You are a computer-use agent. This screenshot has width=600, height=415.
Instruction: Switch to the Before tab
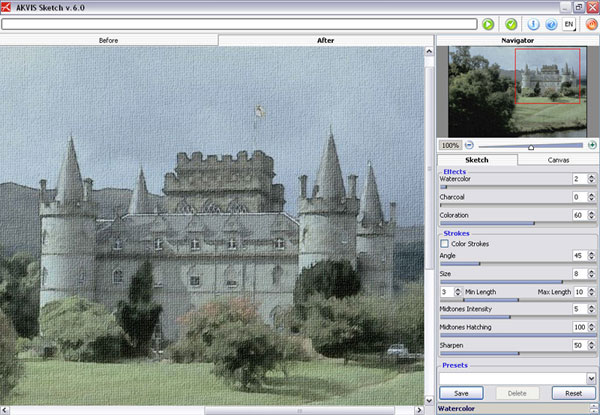(x=110, y=40)
